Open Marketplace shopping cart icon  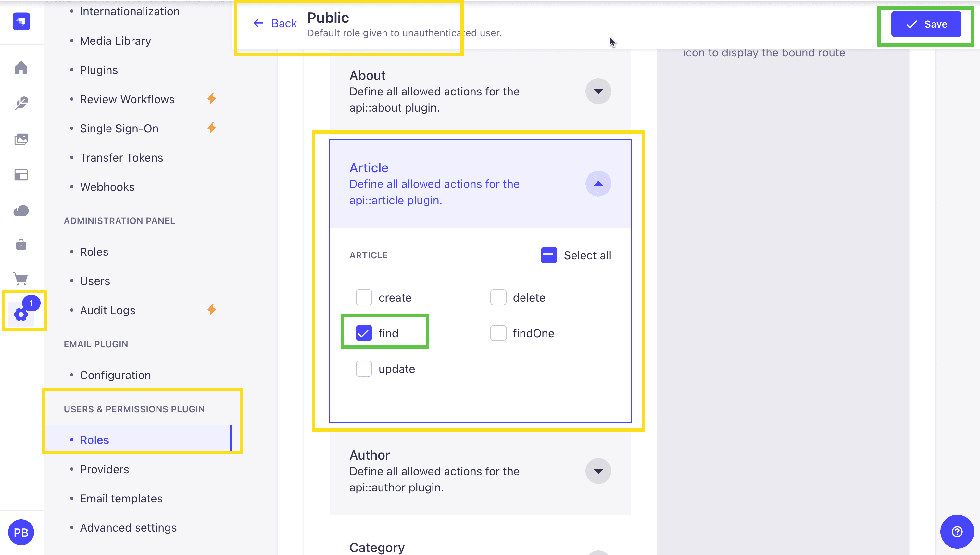point(21,279)
